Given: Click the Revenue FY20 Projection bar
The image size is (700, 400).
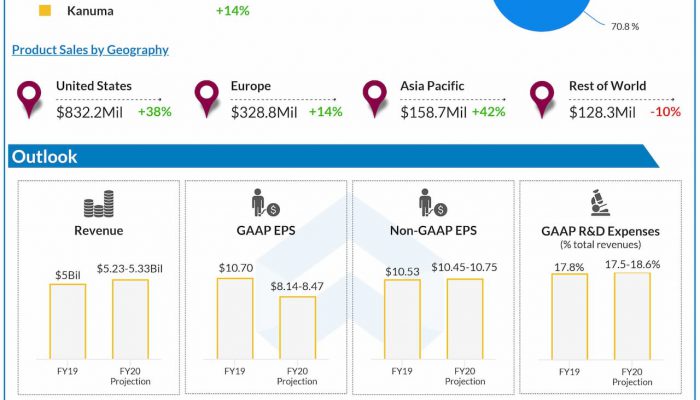Looking at the screenshot, I should (130, 318).
